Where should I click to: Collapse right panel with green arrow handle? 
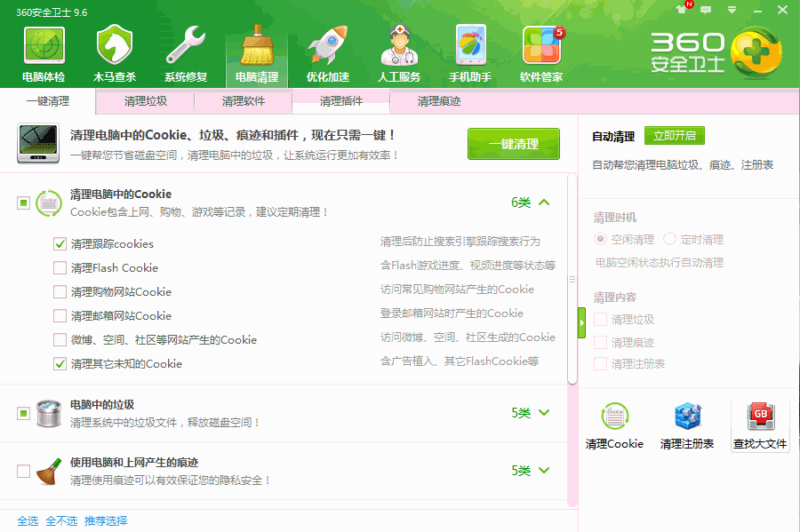point(581,322)
